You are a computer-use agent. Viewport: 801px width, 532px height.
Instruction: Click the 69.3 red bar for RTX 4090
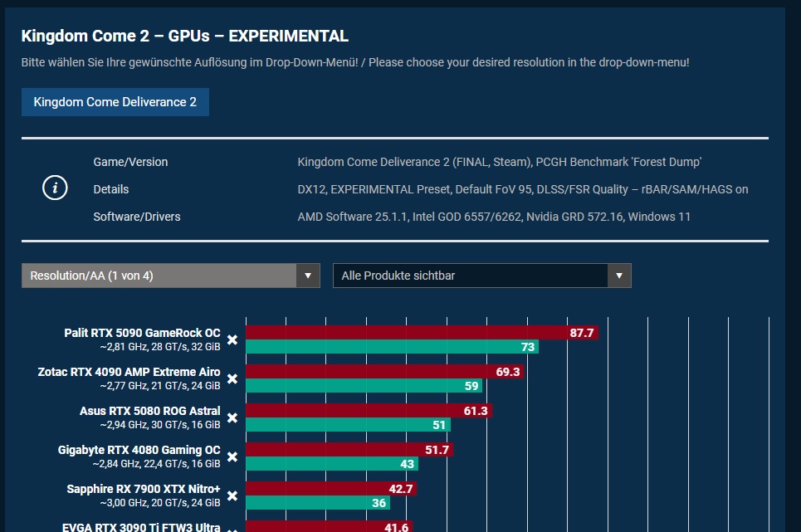click(x=384, y=372)
